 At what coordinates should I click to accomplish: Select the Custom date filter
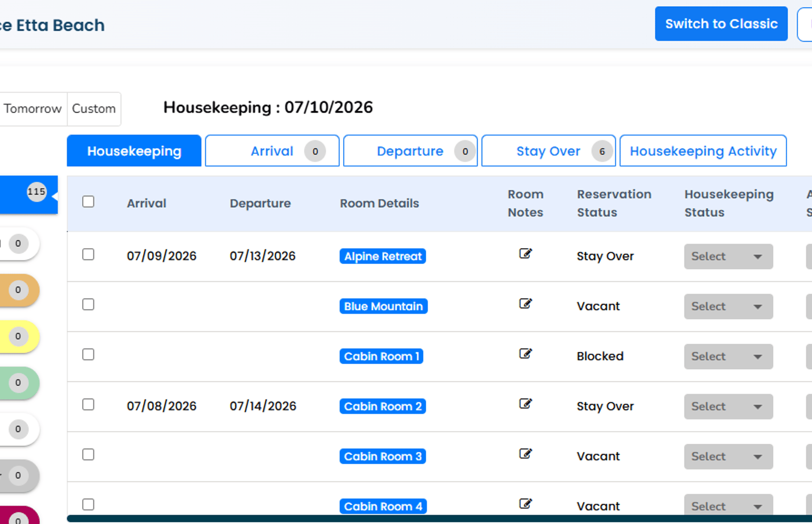point(94,109)
